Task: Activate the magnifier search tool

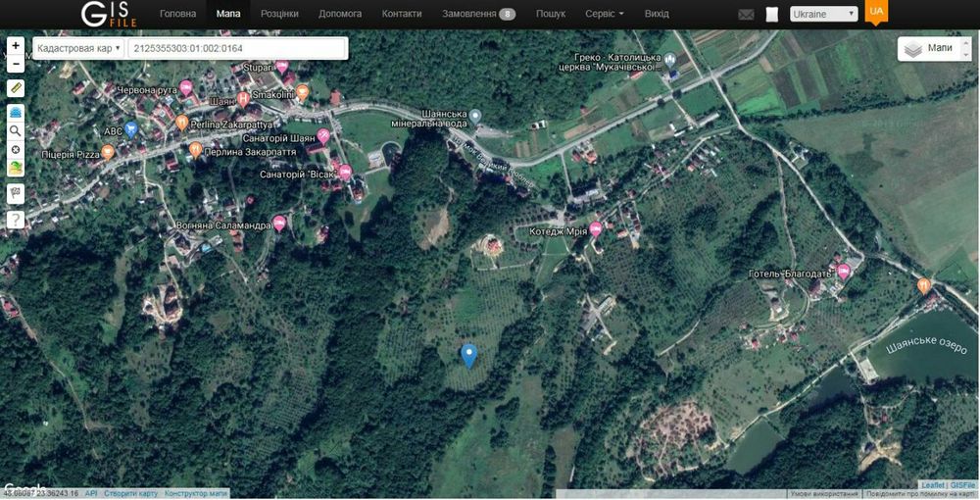Action: (x=16, y=131)
